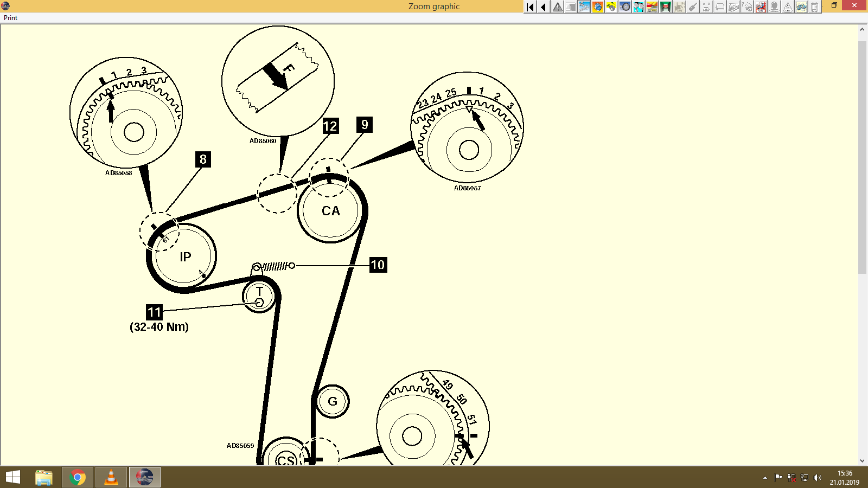This screenshot has height=488, width=868.
Task: Click the blue car illustration icon
Action: (802, 7)
